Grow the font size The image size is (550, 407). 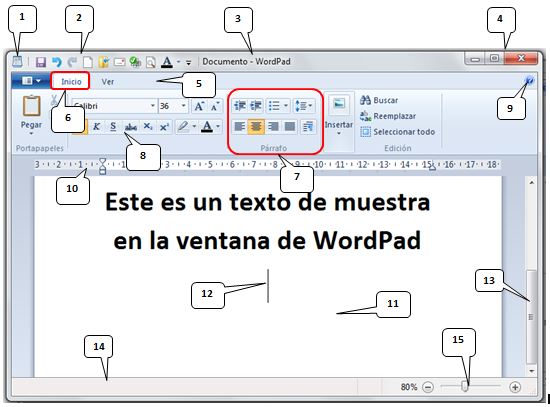(199, 106)
